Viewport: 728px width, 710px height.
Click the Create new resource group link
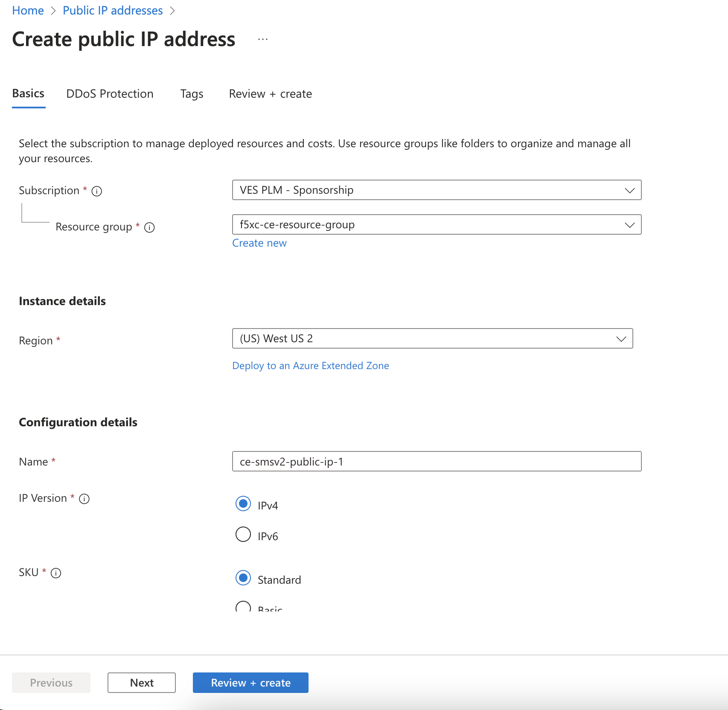click(x=259, y=243)
